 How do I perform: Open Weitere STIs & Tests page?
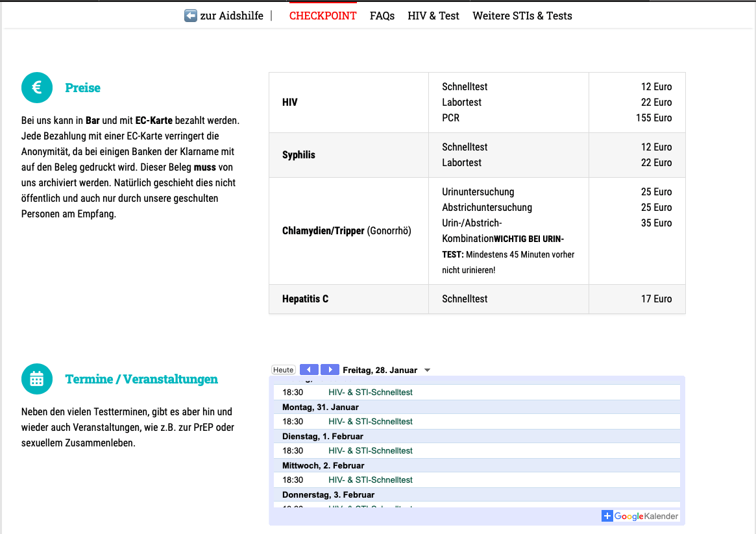(x=522, y=16)
